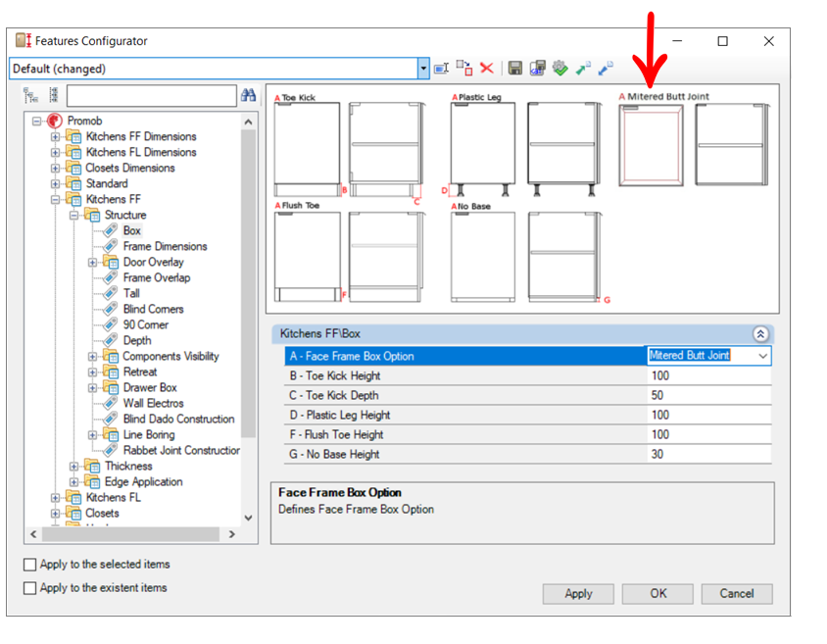Expand the Kitchens FL Dimensions folder
The height and width of the screenshot is (644, 827).
coord(56,152)
